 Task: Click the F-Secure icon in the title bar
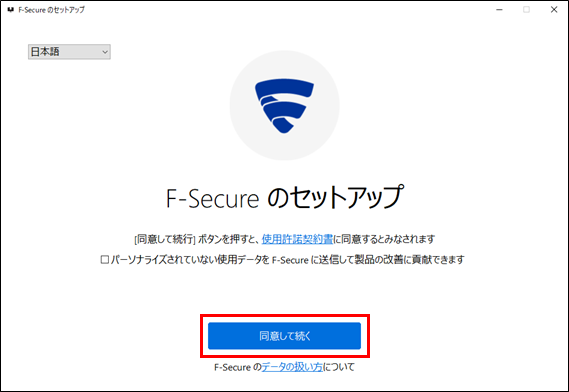pos(10,10)
